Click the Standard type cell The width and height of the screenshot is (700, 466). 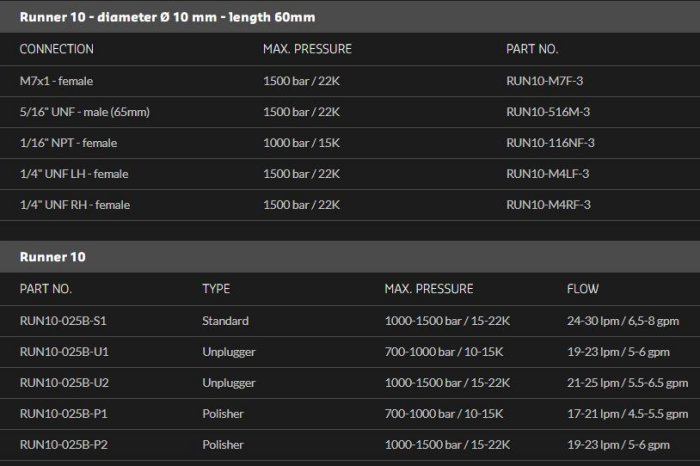[225, 321]
